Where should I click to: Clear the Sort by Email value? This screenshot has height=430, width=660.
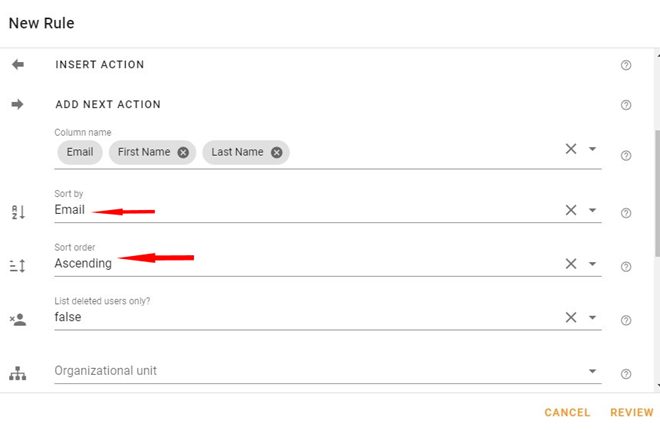(x=571, y=210)
